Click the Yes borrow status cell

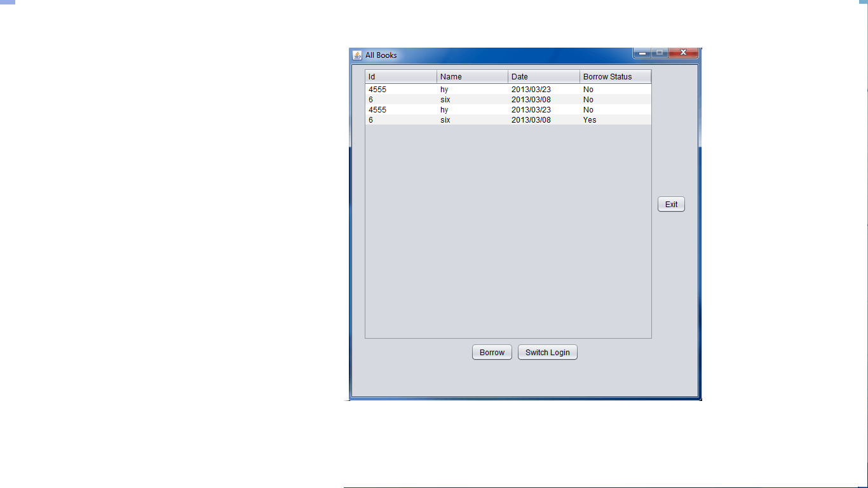tap(616, 120)
